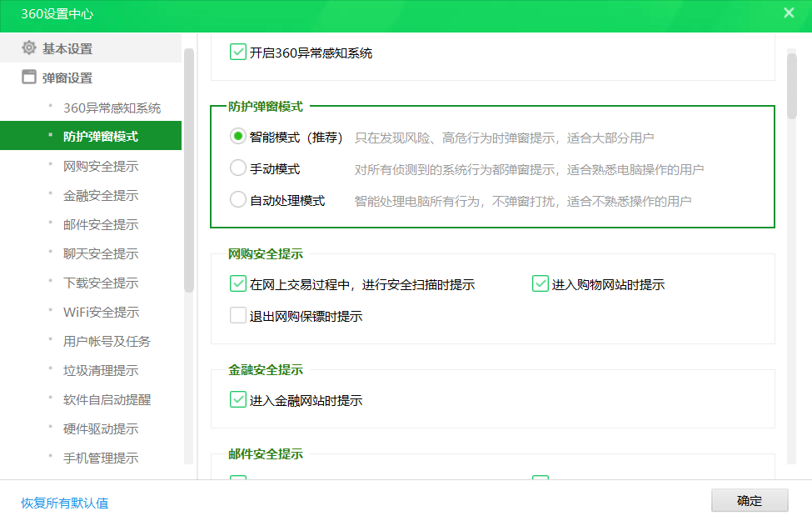Open 用户帐号及任务 sidebar item
The height and width of the screenshot is (521, 812).
[x=107, y=341]
